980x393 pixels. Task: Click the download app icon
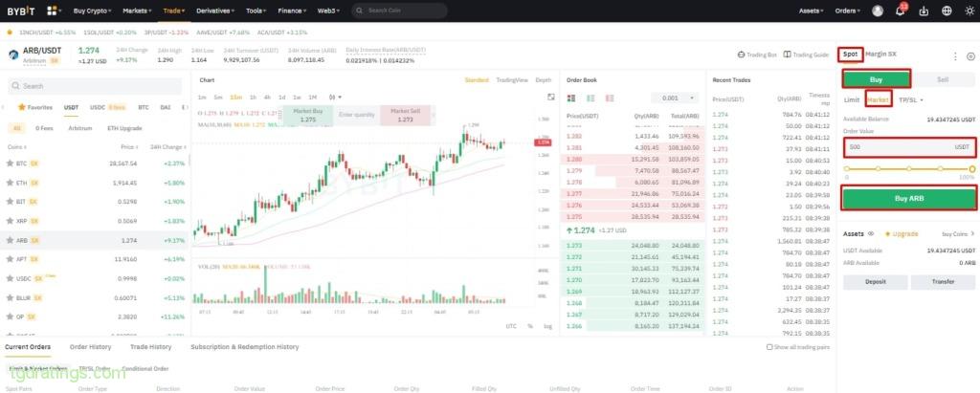(x=924, y=11)
